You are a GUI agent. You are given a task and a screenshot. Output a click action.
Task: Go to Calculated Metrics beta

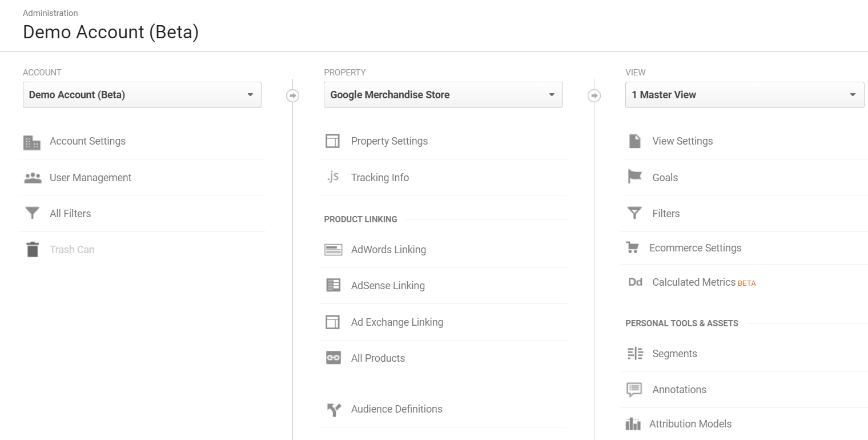pos(694,282)
